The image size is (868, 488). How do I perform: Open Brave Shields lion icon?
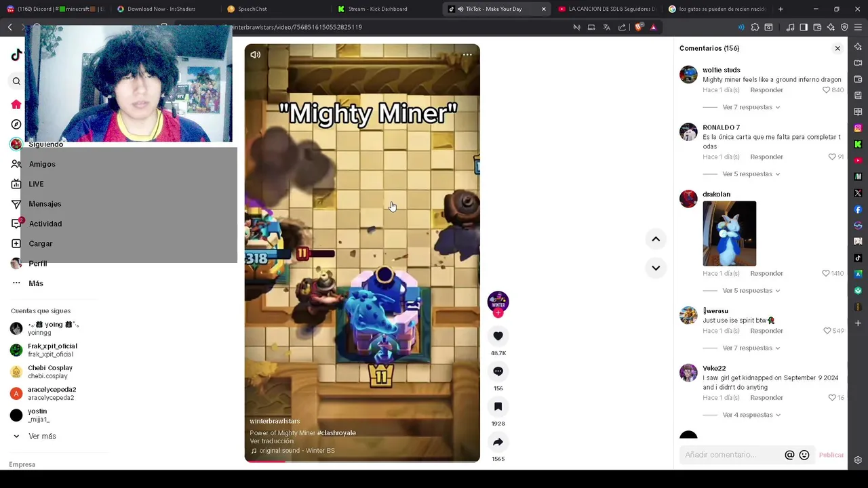[639, 27]
